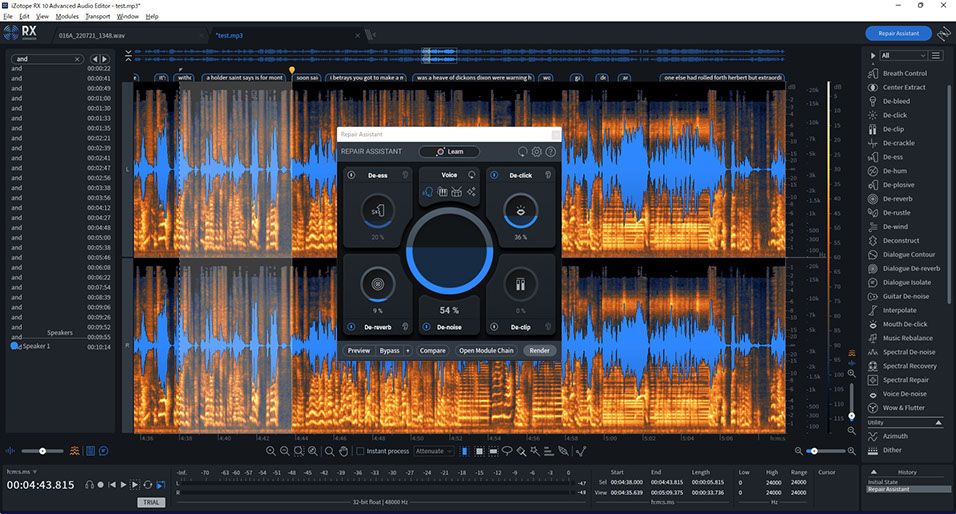Select the hand grab tool
The image size is (956, 514).
point(342,452)
